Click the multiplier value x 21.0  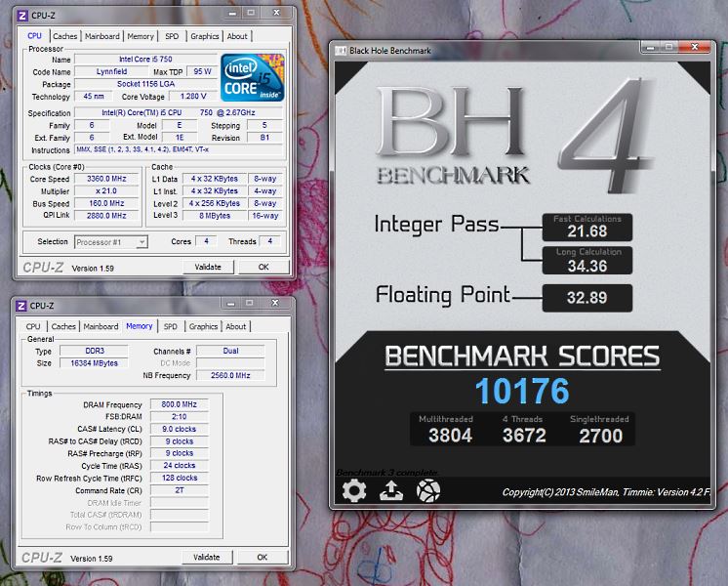(106, 191)
